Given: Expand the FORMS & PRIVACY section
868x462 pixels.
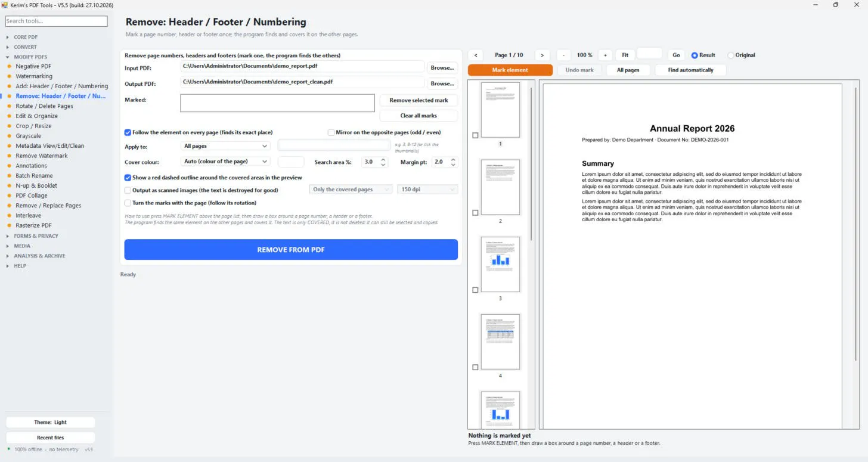Looking at the screenshot, I should click(x=36, y=236).
